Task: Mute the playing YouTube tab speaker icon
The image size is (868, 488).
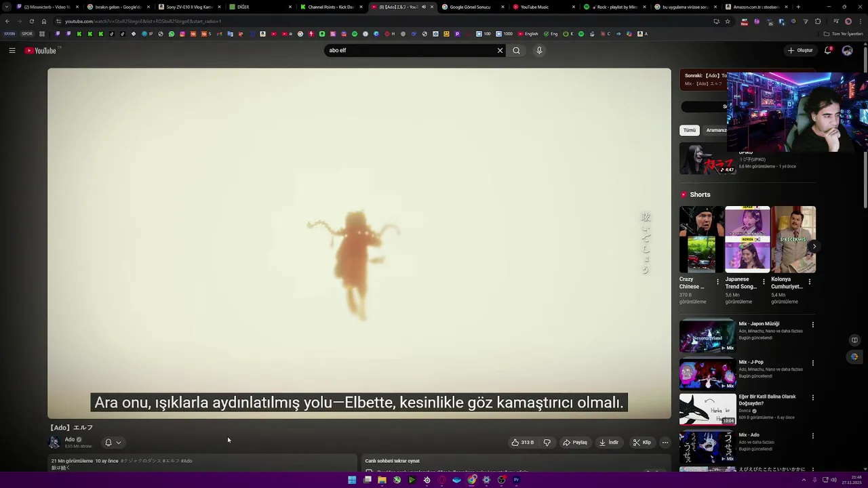Action: click(x=424, y=7)
